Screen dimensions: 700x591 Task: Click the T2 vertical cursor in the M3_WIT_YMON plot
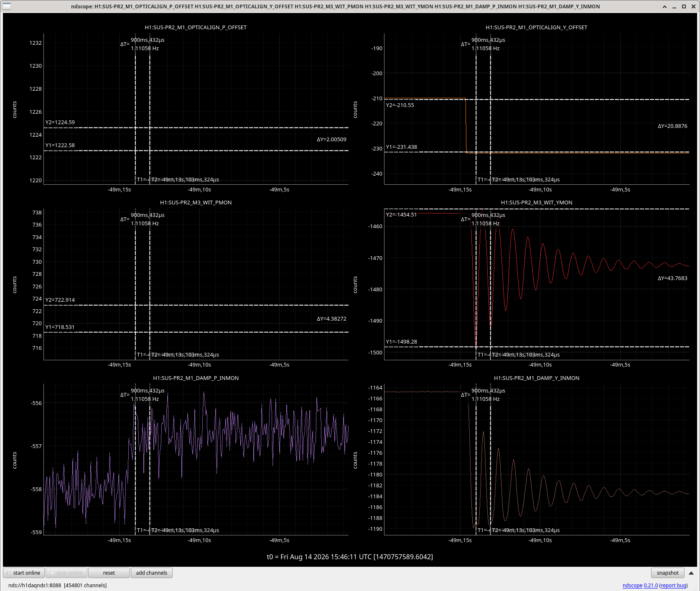tap(491, 284)
